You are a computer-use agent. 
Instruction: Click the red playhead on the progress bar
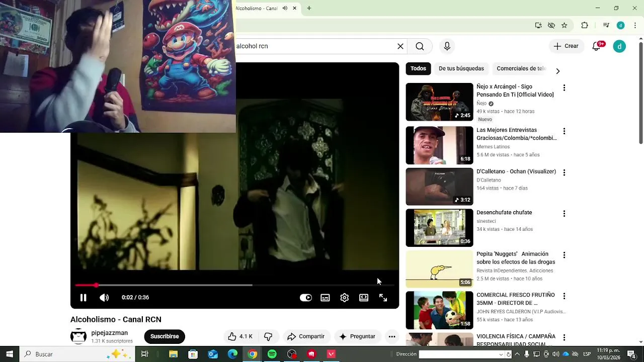[x=96, y=285]
